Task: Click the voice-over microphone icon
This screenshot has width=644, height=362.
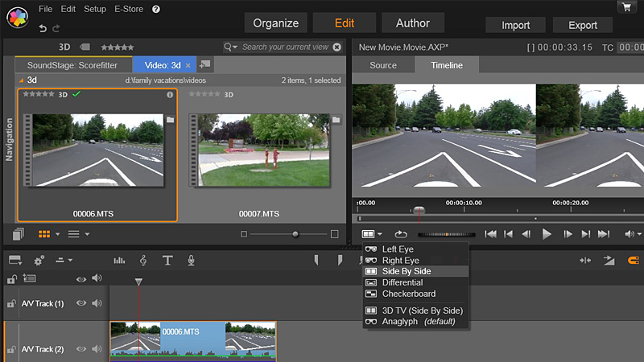Action: 191,260
